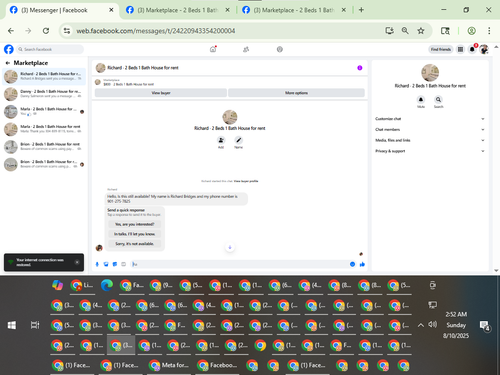Expand Privacy & support section
Screen dimensions: 500x375
tap(430, 151)
